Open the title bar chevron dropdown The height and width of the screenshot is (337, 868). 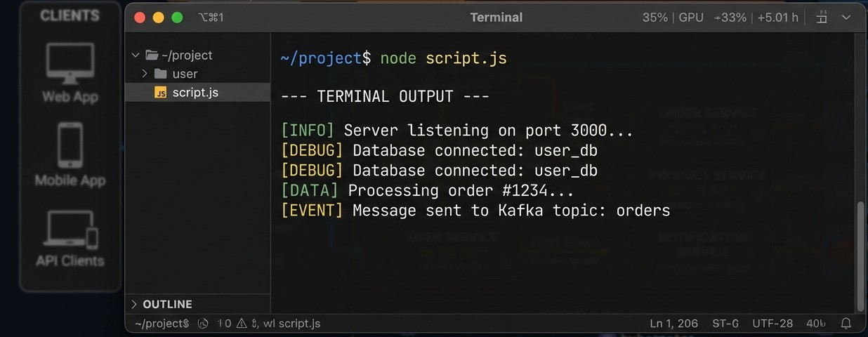846,18
